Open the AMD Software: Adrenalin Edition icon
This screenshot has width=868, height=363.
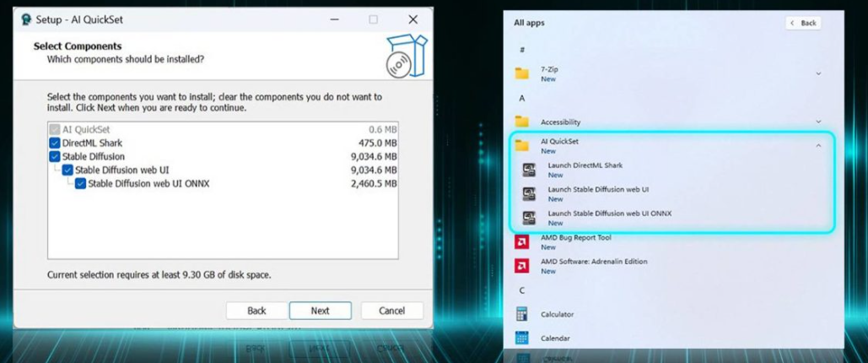click(x=521, y=265)
